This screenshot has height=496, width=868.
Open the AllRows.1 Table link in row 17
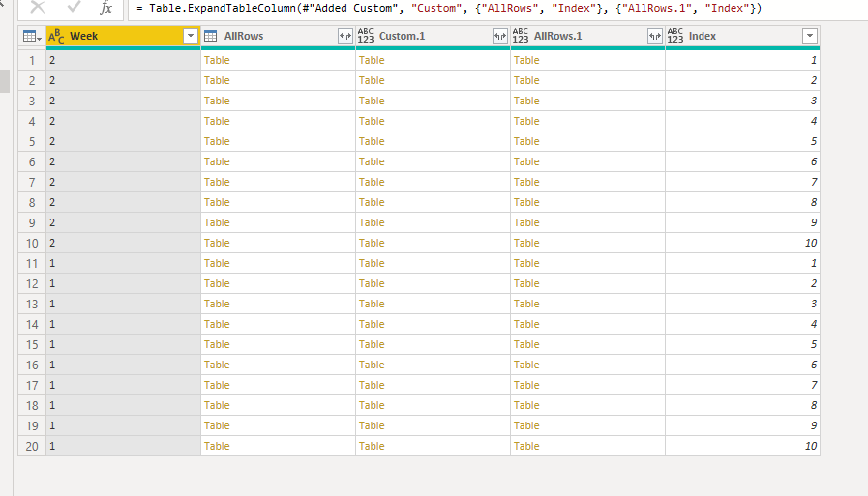point(526,385)
